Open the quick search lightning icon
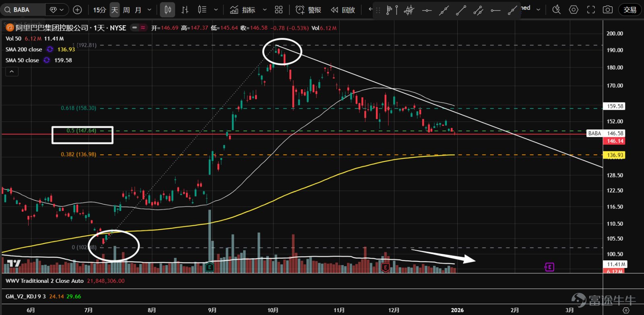 point(556,10)
